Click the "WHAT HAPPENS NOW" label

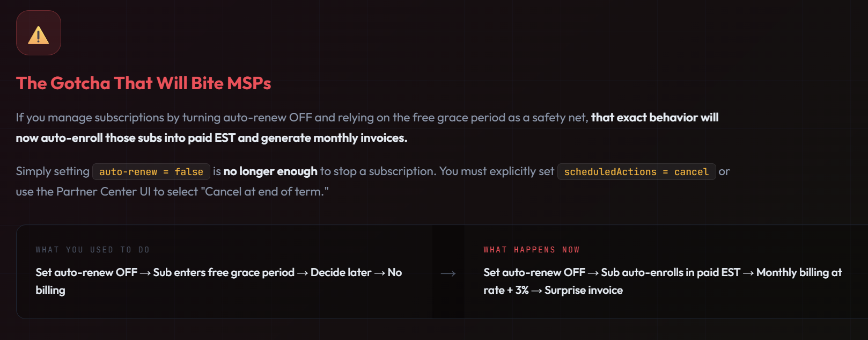click(x=531, y=250)
